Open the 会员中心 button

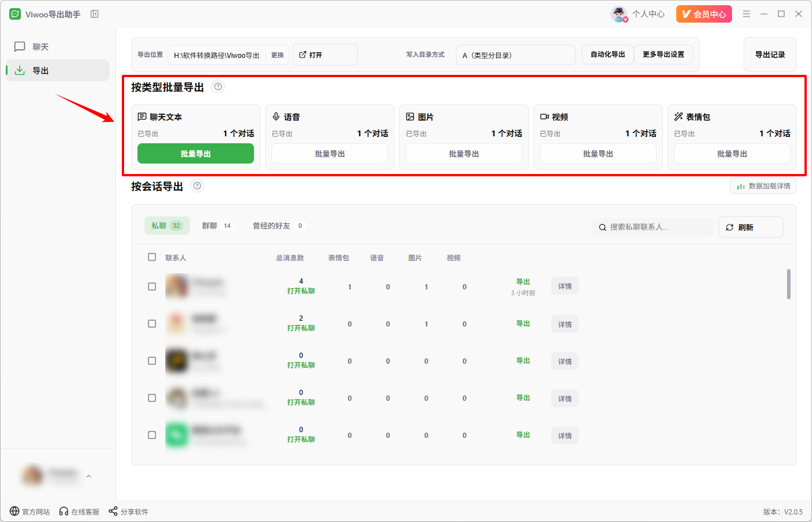[x=704, y=14]
